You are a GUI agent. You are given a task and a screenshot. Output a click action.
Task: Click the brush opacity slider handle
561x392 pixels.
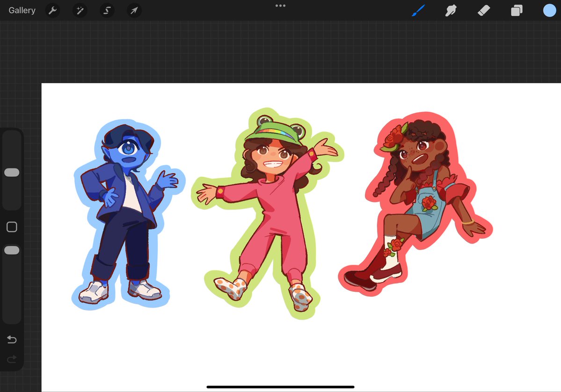coord(12,250)
